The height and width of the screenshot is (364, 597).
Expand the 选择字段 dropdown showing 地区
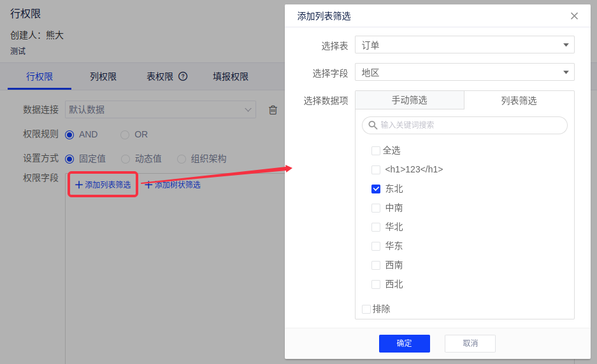point(464,72)
